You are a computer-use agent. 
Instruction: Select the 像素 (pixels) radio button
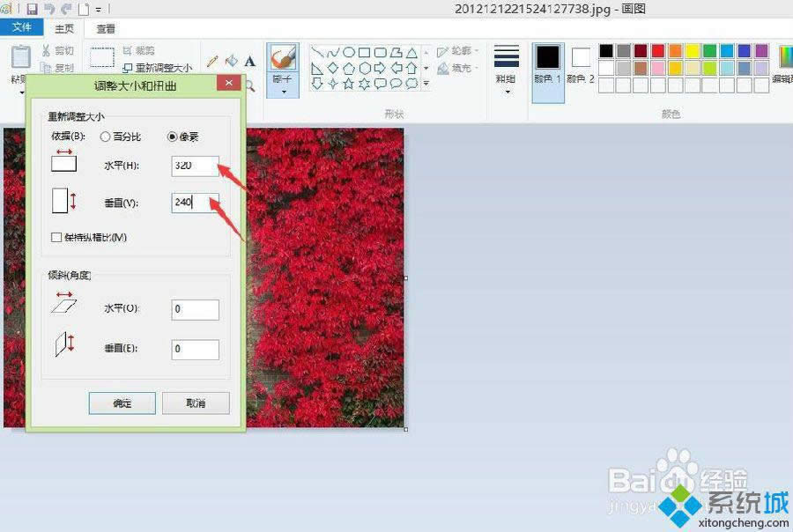click(x=172, y=137)
